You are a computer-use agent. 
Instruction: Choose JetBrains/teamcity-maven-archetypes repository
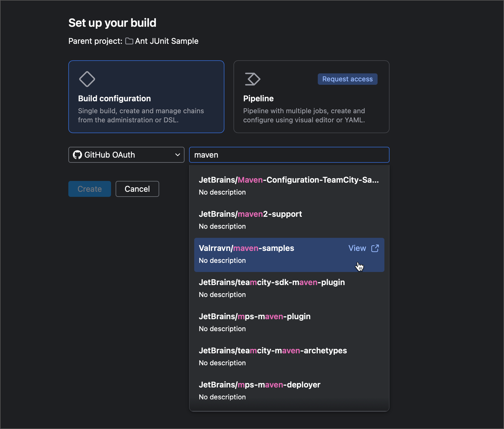point(289,357)
